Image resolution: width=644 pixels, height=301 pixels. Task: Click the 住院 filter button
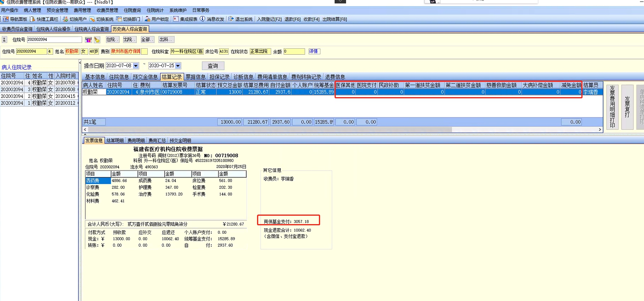[112, 39]
